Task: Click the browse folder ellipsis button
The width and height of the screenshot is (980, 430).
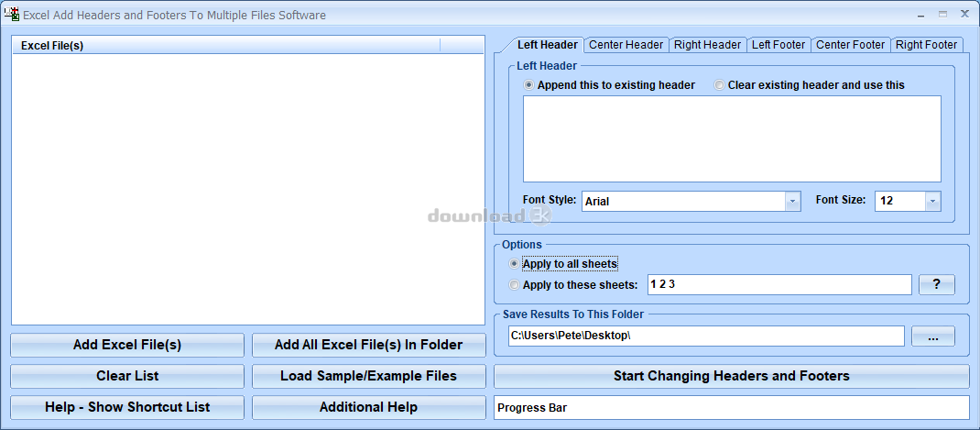Action: (933, 336)
